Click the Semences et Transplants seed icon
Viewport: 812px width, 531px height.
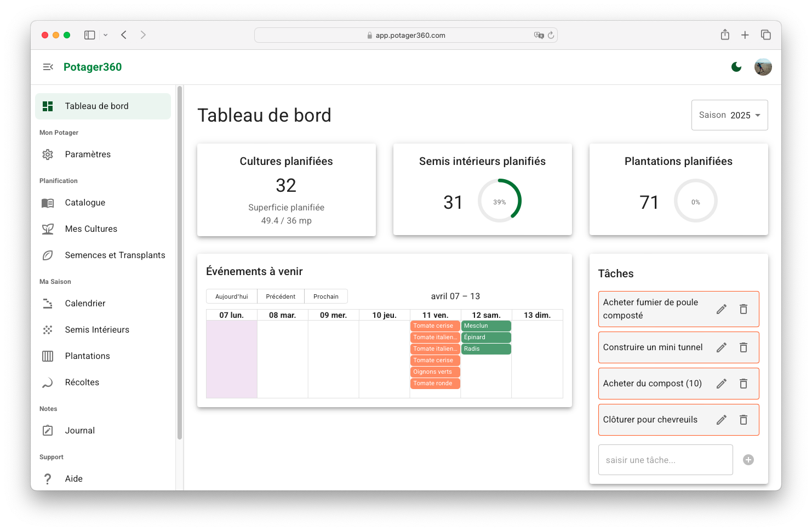pyautogui.click(x=48, y=255)
